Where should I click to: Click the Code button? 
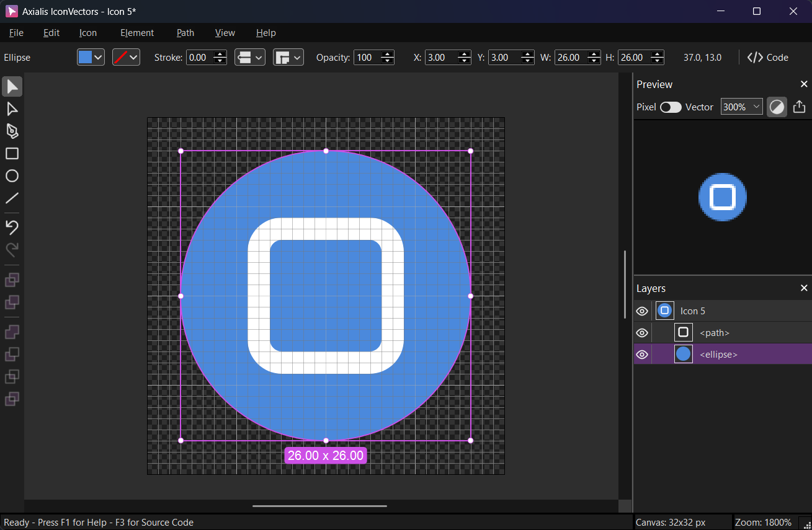(x=768, y=58)
